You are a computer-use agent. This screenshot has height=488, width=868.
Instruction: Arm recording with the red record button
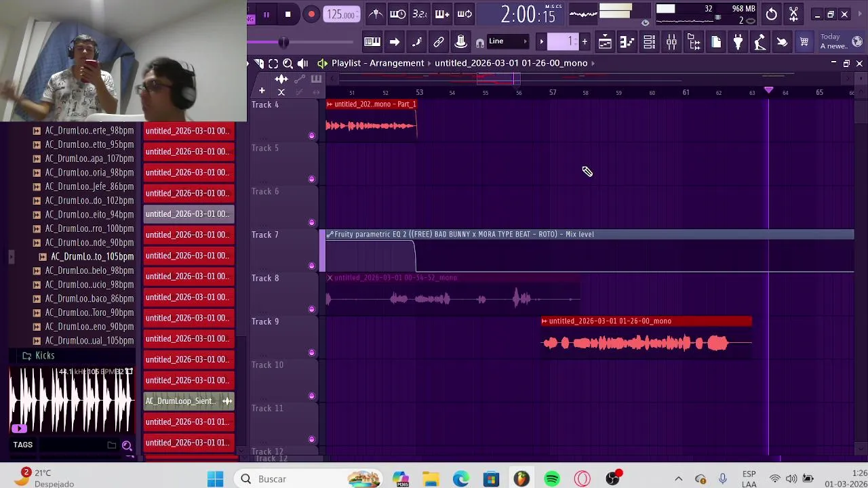pos(311,14)
